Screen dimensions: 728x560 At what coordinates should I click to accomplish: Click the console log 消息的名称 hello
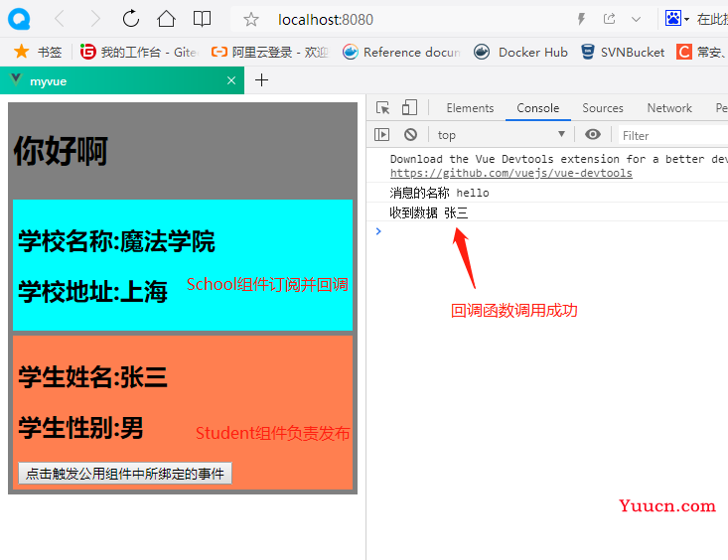(x=439, y=193)
